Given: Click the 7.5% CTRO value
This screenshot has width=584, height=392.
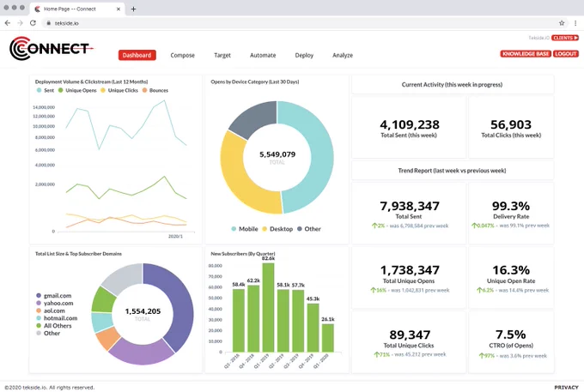Looking at the screenshot, I should tap(511, 335).
